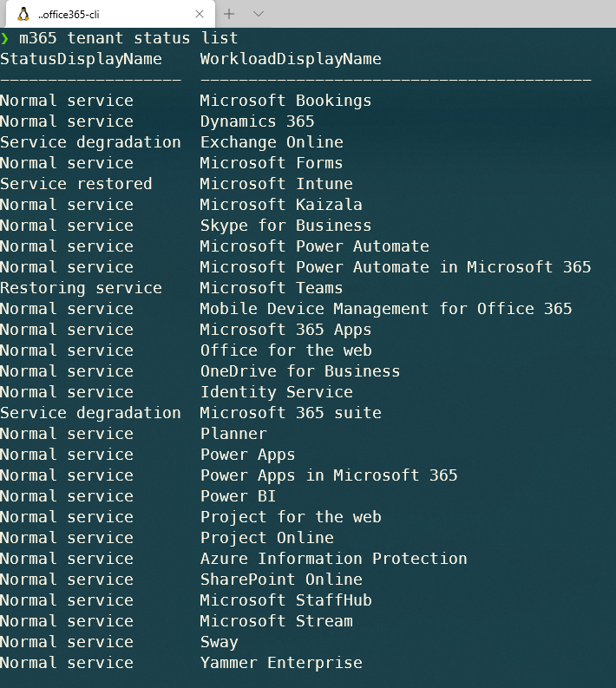Screen dimensions: 616x688
Task: Click the WorkloadDisplayName column header
Action: 291,59
